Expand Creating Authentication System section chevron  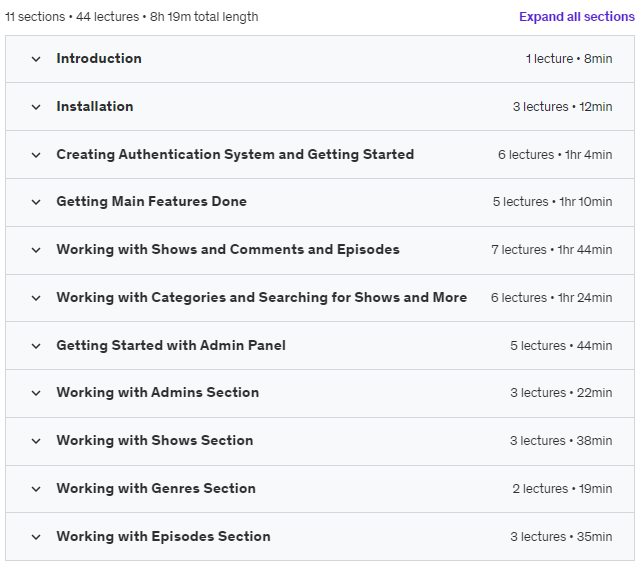[36, 155]
